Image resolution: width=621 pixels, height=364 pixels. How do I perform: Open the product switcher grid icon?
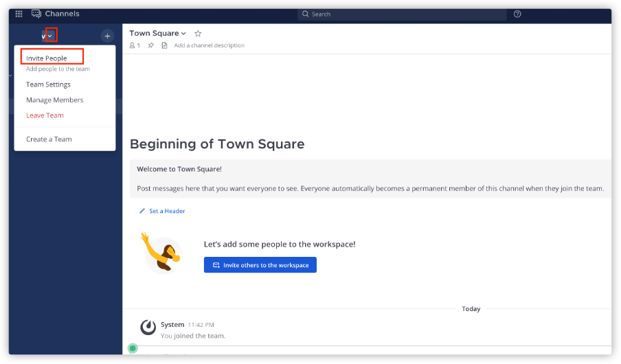[x=19, y=14]
